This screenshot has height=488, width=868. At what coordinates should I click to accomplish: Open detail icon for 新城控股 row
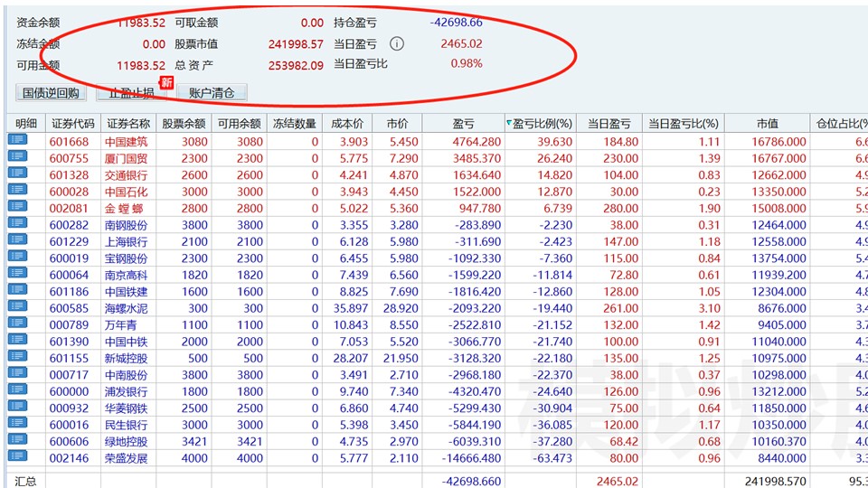[x=18, y=356]
